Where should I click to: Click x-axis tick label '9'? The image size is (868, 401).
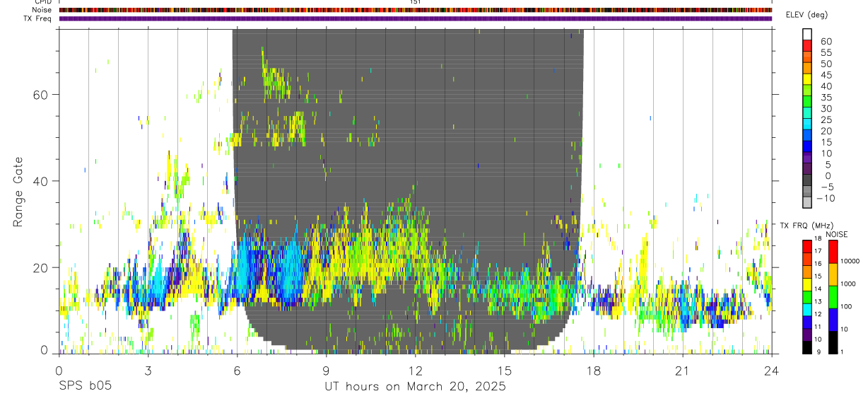[x=326, y=371]
